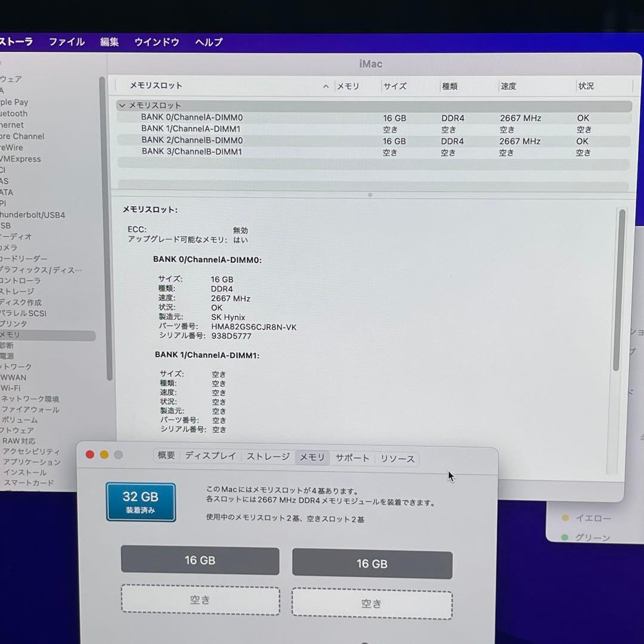
Task: Open the ウインドウ menu
Action: point(156,42)
